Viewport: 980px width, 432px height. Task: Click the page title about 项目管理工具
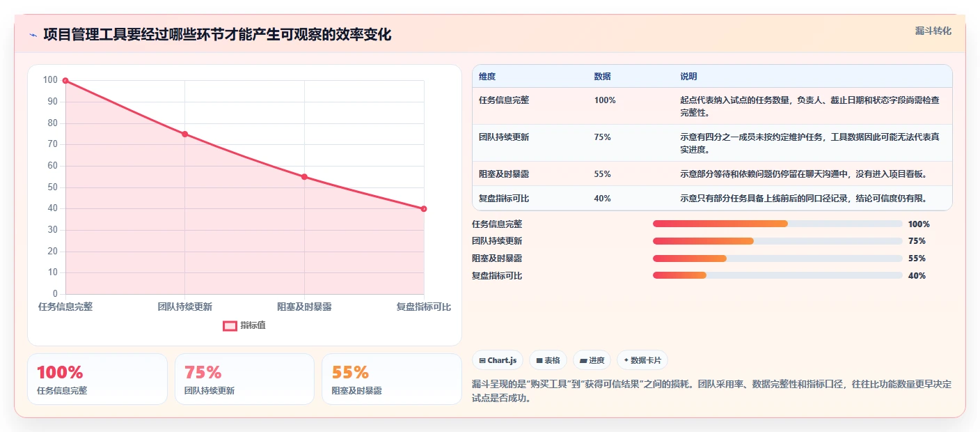(x=217, y=34)
